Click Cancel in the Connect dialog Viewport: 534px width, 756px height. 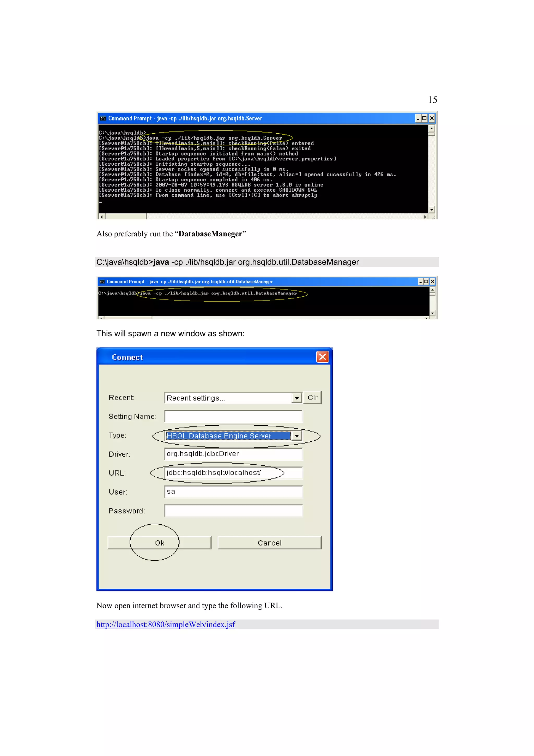(x=269, y=543)
